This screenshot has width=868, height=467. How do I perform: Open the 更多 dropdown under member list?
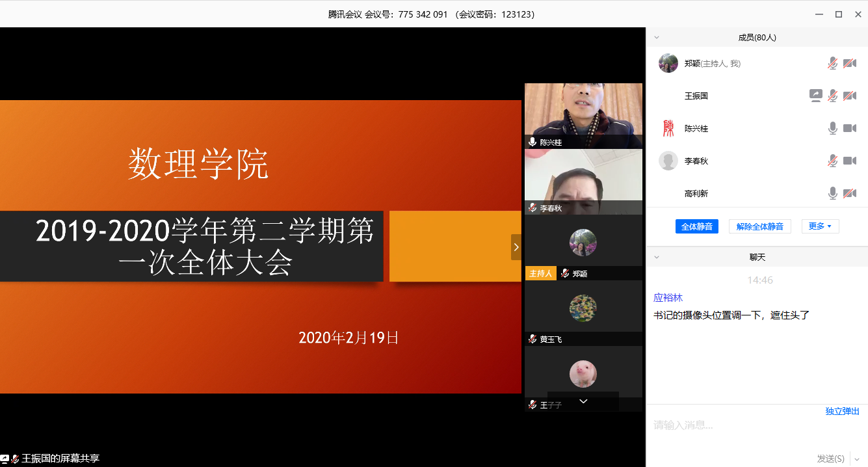click(x=820, y=226)
